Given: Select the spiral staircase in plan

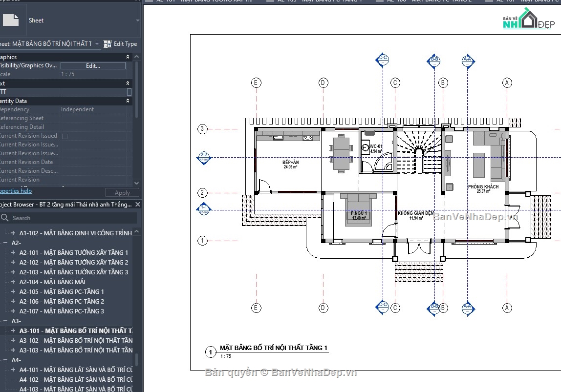Looking at the screenshot, I should click(x=419, y=152).
